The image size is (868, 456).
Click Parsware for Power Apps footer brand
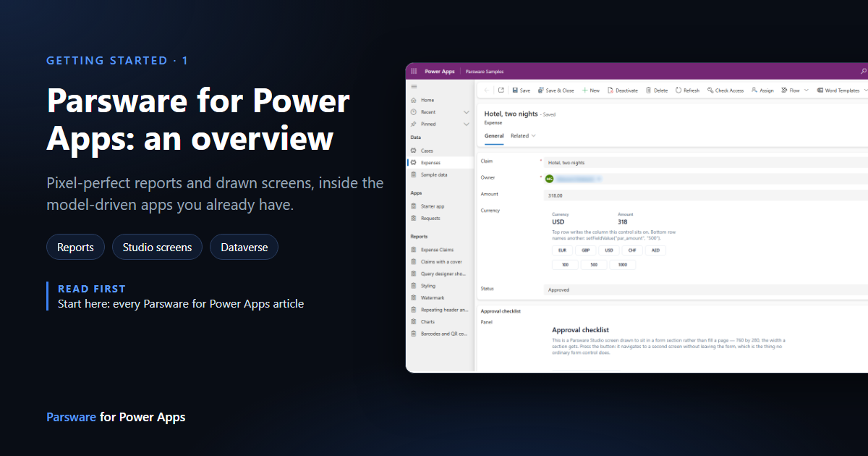pos(116,417)
